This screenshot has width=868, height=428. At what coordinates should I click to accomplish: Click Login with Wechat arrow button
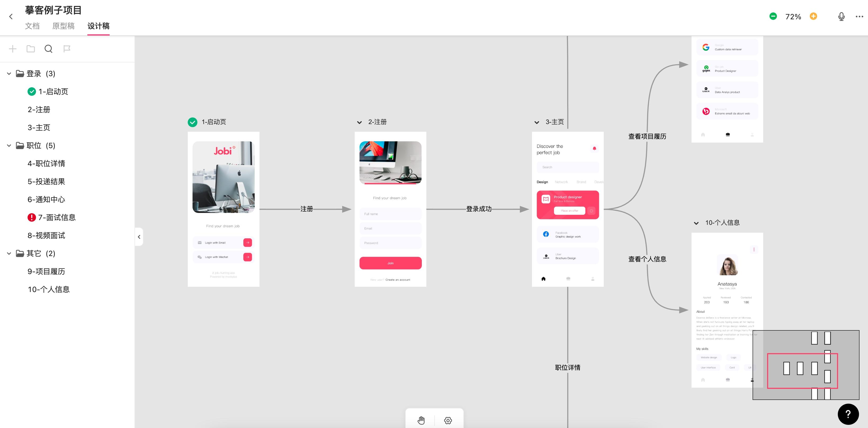[x=248, y=257]
